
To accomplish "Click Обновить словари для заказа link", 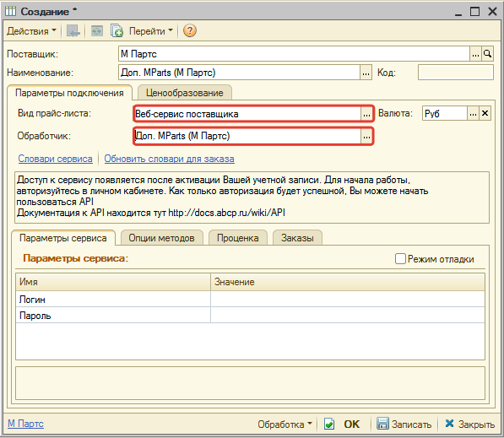I will coord(169,159).
